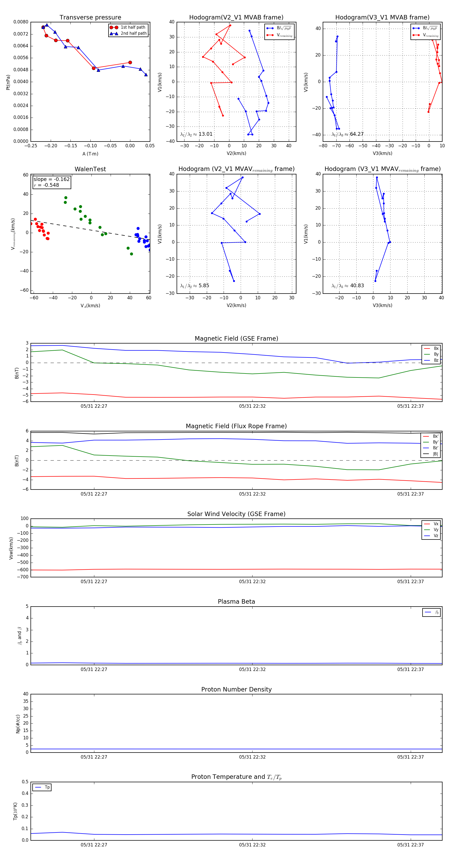Select '2nd half path' legend entry
The height and width of the screenshot is (868, 473).
128,33
